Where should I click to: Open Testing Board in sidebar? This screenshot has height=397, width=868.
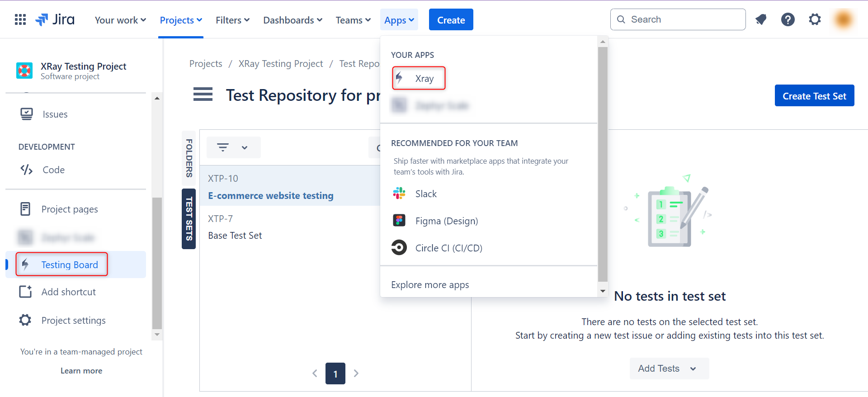pos(69,265)
